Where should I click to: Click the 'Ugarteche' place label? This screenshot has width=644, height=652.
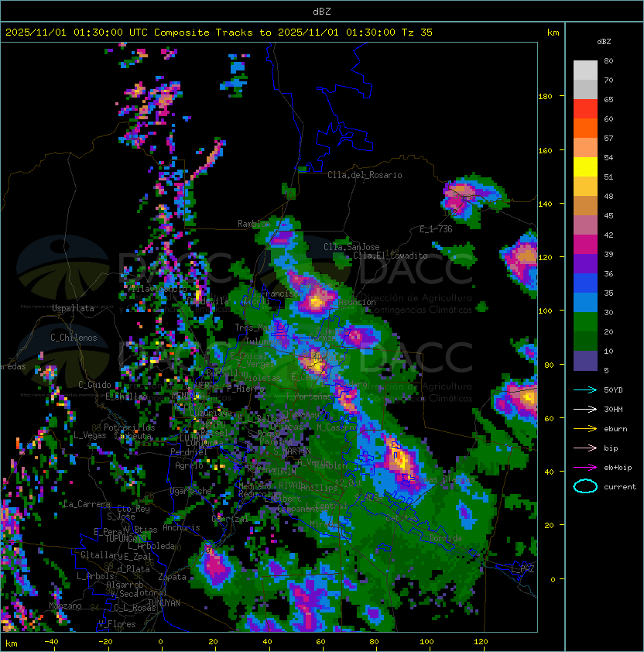(191, 491)
